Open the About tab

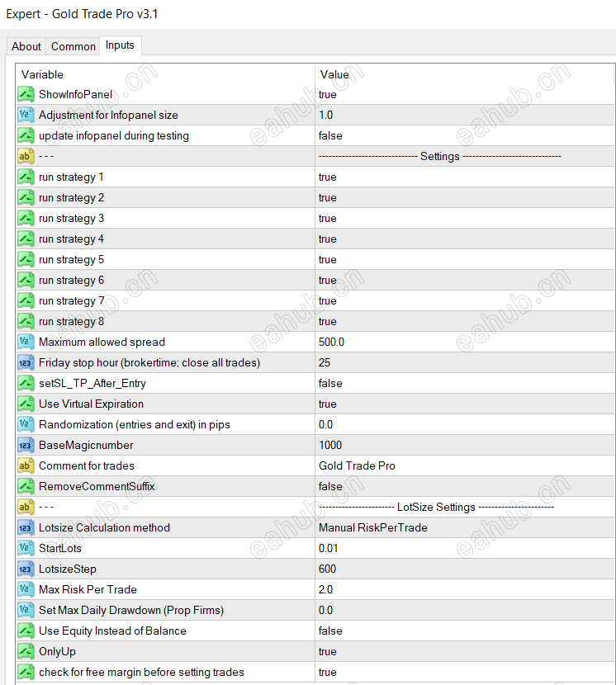click(x=26, y=46)
